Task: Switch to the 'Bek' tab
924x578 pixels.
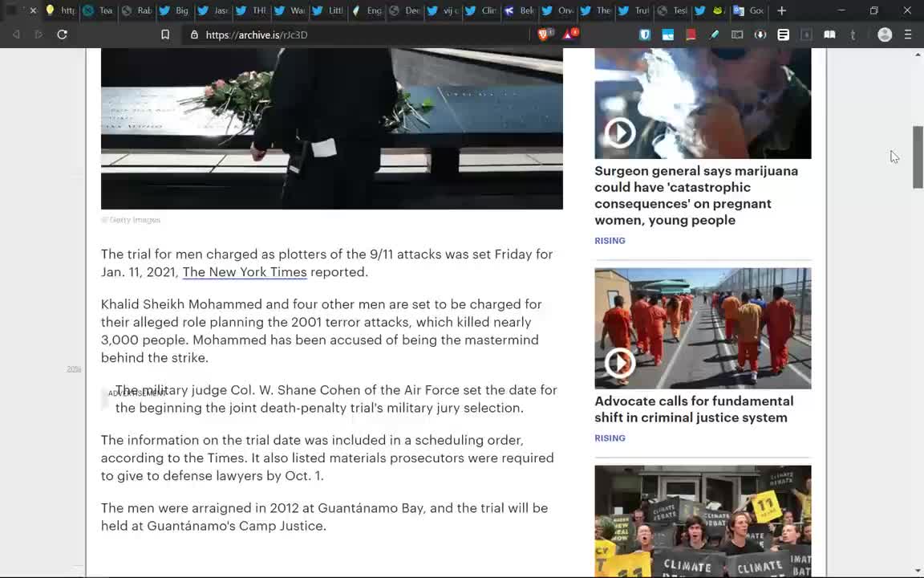Action: point(520,10)
